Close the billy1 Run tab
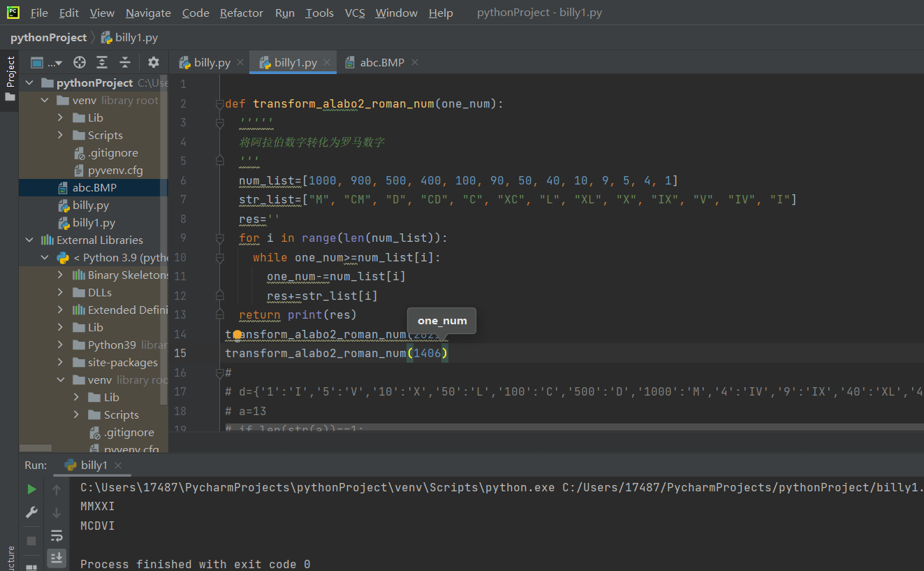Screen dimensions: 924x571 pyautogui.click(x=118, y=465)
